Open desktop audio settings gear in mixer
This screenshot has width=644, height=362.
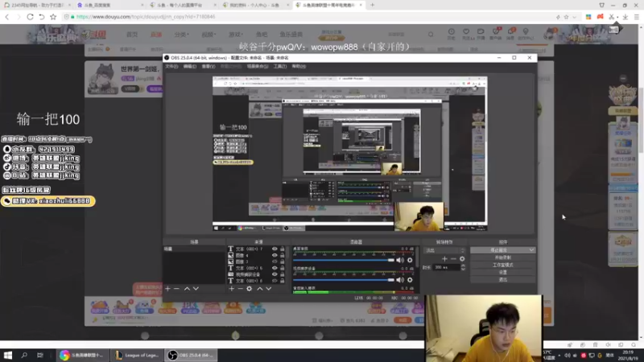pos(410,260)
